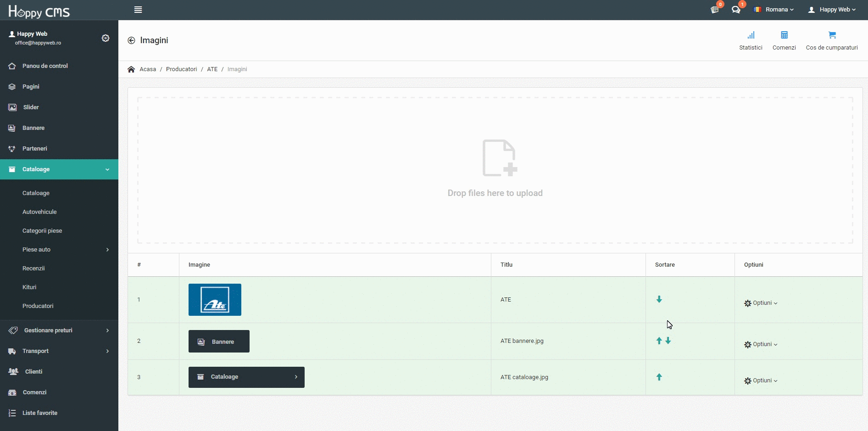Viewport: 868px width, 431px height.
Task: Click office@happyweb.ro email in sidebar
Action: pos(38,43)
